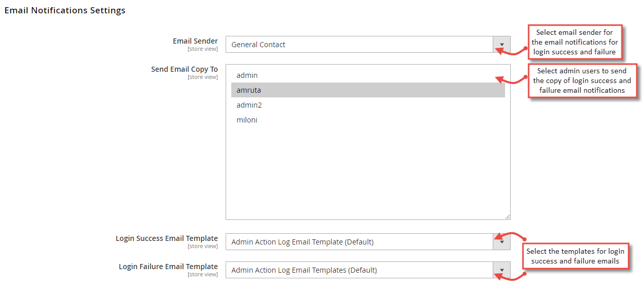Click the 'Send Email Copy To' label
644x285 pixels.
185,69
